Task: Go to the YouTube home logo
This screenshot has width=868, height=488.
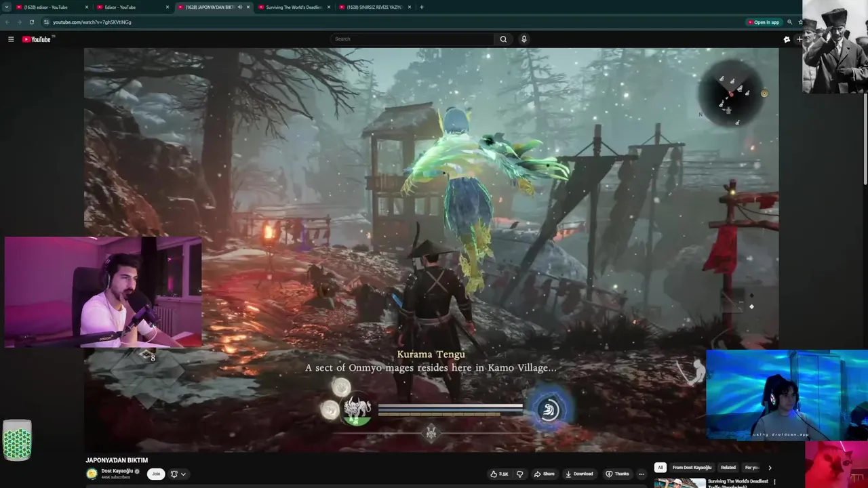Action: pyautogui.click(x=37, y=39)
